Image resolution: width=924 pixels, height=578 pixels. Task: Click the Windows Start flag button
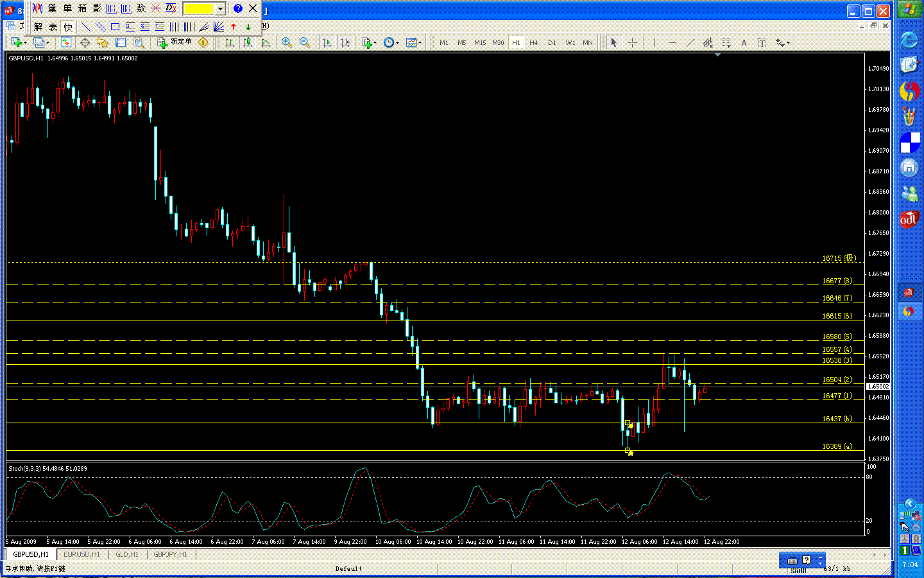[x=909, y=10]
